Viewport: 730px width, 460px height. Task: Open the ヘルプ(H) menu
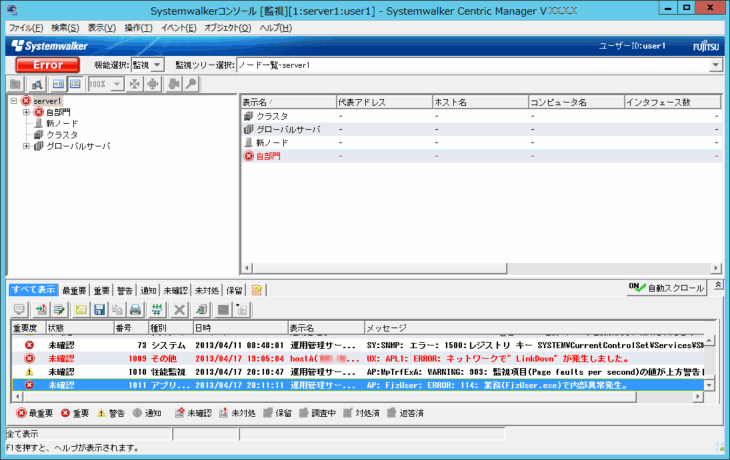click(x=276, y=28)
